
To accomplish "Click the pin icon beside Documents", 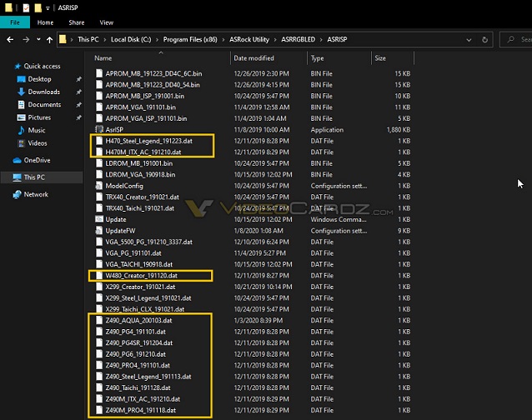I will (x=78, y=105).
